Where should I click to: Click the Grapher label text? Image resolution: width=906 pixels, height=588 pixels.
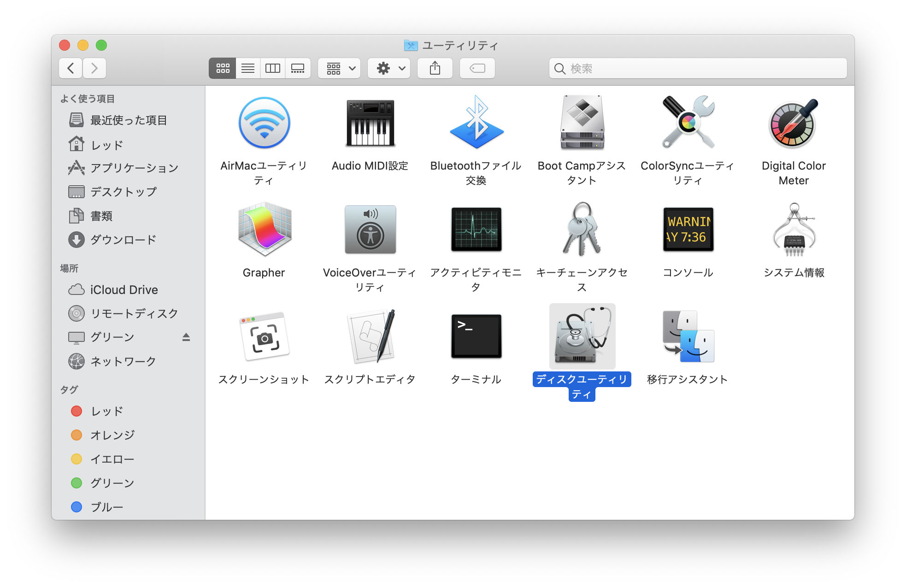pos(264,273)
